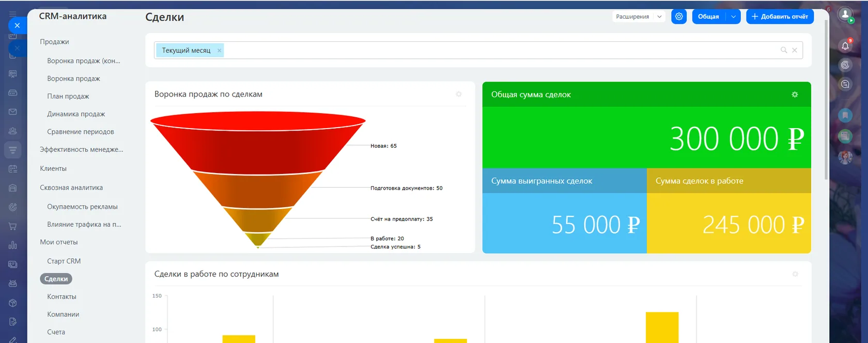Select the Сравнение периодов report
The height and width of the screenshot is (343, 868).
point(81,132)
